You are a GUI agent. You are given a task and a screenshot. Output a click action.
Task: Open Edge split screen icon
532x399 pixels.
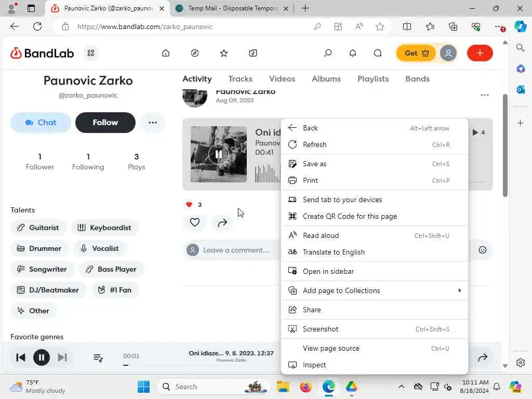click(x=407, y=26)
